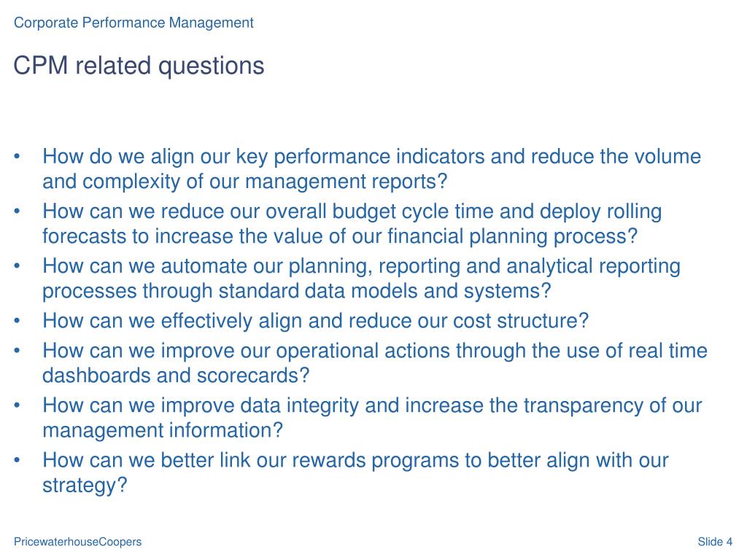
Task: Select the line 'processes through standard data models and systems?'
Action: pos(296,291)
